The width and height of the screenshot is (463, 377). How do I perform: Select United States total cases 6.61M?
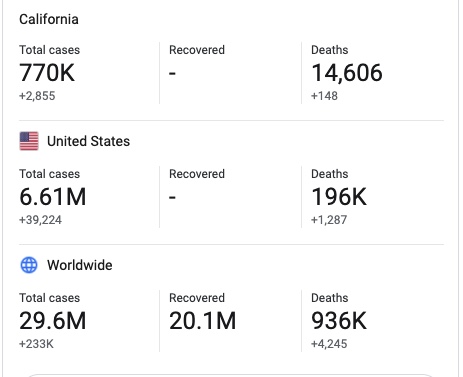[x=53, y=197]
